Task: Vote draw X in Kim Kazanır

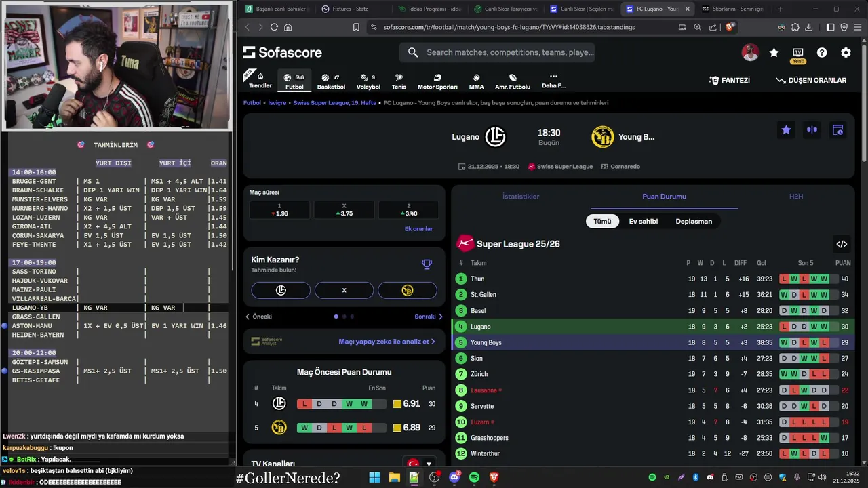Action: [x=344, y=290]
